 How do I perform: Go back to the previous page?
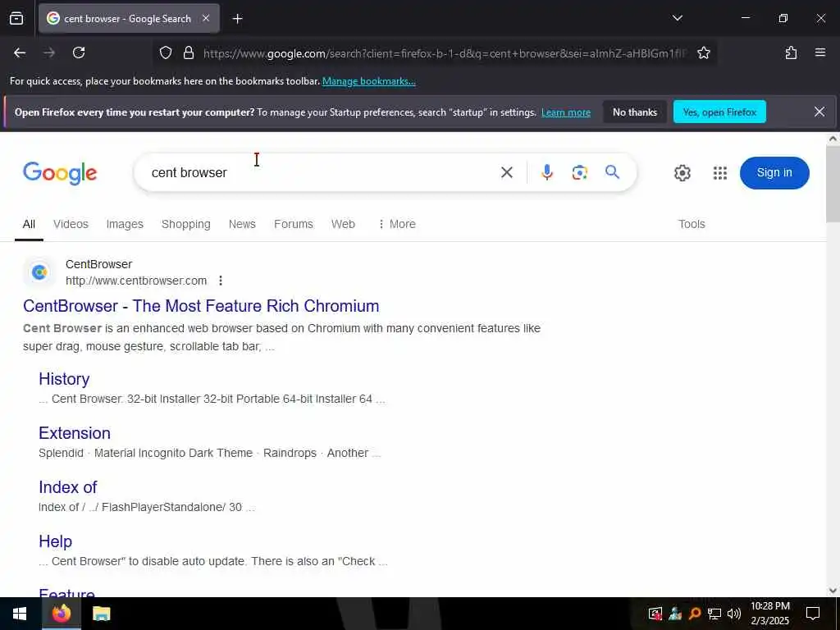(x=20, y=52)
